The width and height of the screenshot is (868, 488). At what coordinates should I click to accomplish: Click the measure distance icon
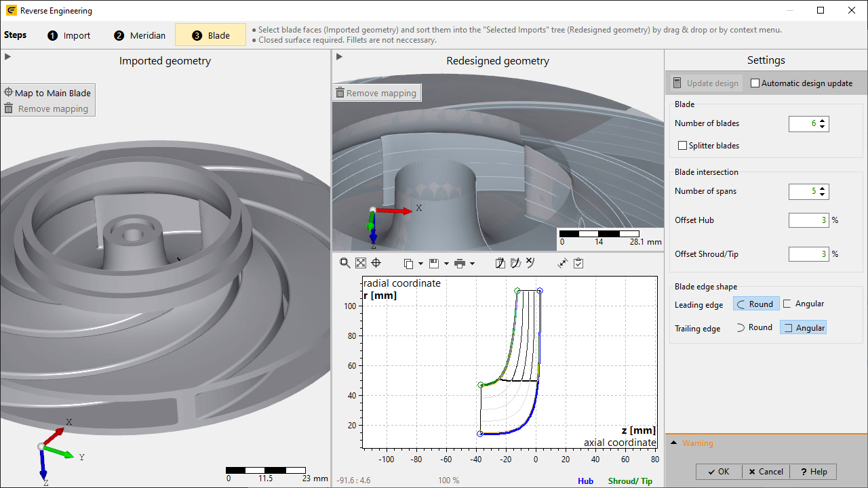[x=562, y=263]
